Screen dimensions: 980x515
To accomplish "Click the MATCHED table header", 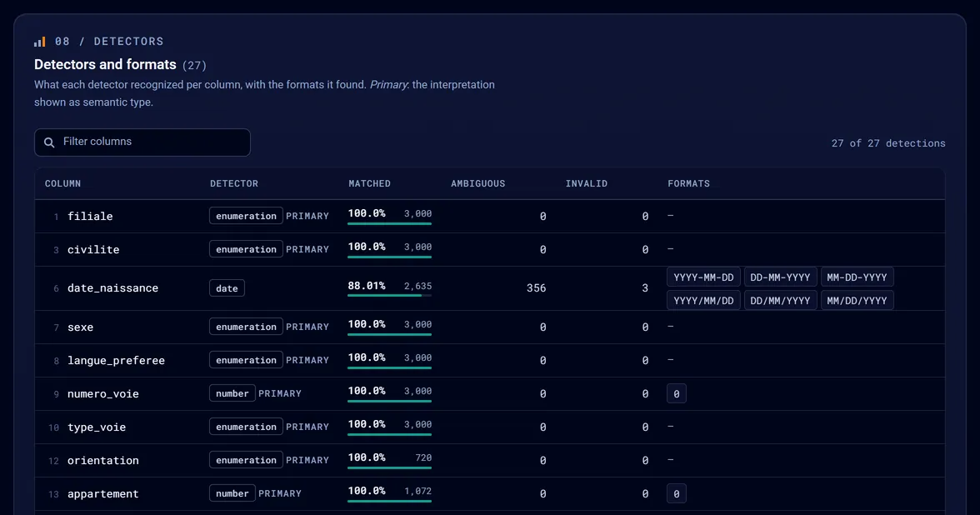I will tap(369, 183).
